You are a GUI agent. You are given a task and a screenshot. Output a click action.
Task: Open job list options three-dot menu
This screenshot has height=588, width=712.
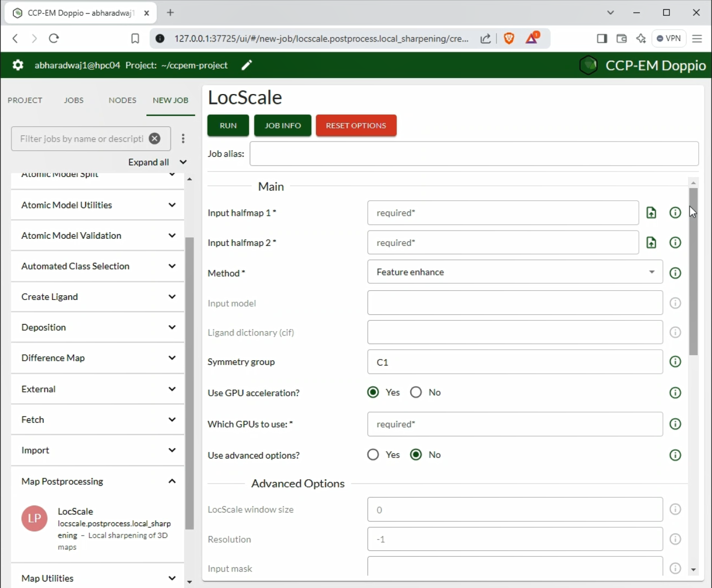(x=183, y=139)
